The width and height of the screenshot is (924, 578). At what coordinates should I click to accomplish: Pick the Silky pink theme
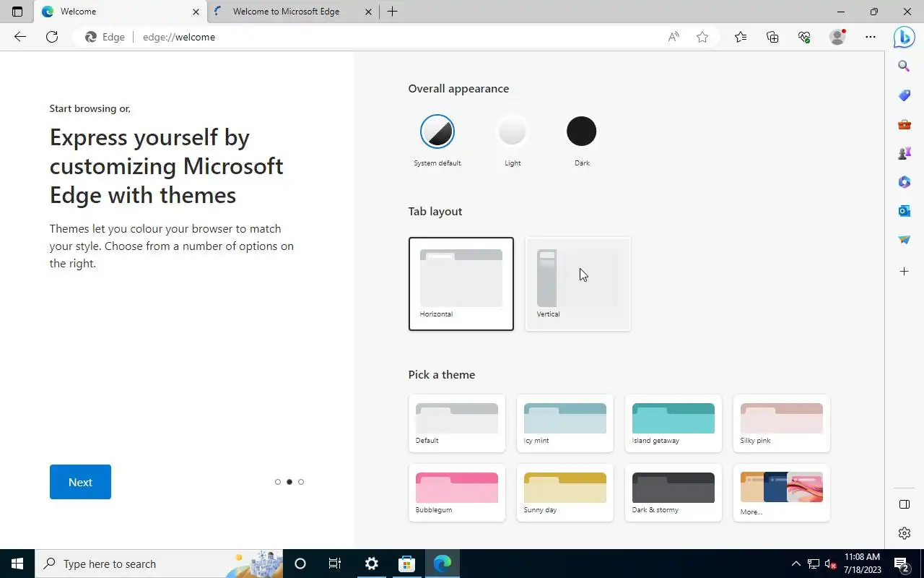pyautogui.click(x=782, y=423)
